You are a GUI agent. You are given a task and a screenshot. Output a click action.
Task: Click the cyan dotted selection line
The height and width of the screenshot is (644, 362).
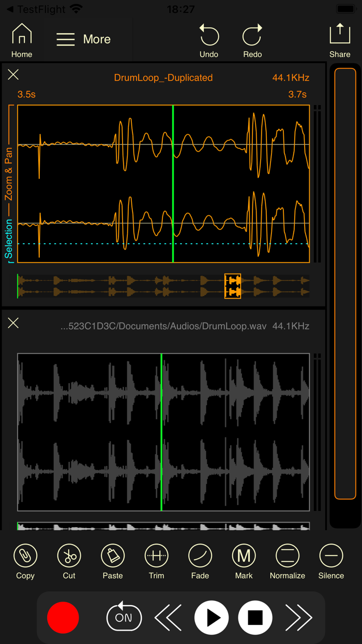163,244
